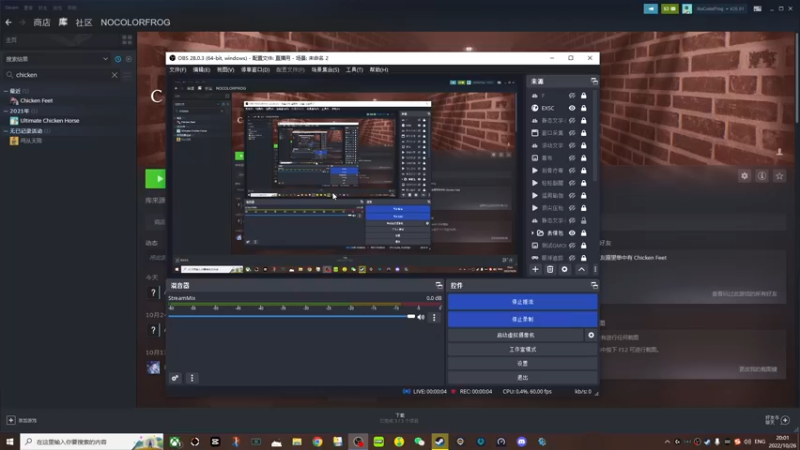Viewport: 800px width, 450px height.
Task: Open Steam advanced filter icon beside search
Action: (x=127, y=75)
